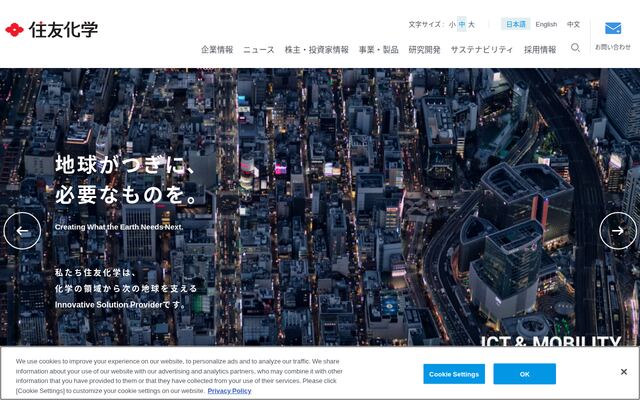Screen dimensions: 640x400
Task: Click 'Creating What the Earth Needs Next.' text
Action: (x=119, y=227)
